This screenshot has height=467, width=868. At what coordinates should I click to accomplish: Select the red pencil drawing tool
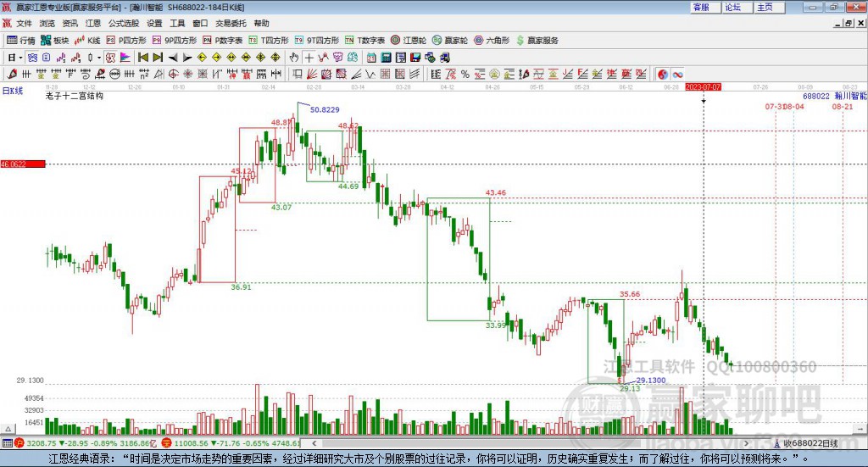[12, 74]
